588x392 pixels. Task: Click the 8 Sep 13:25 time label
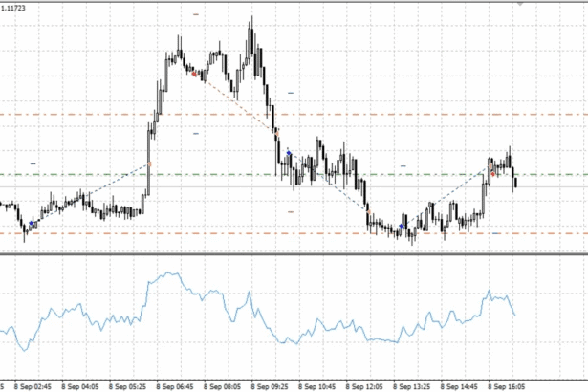(411, 387)
